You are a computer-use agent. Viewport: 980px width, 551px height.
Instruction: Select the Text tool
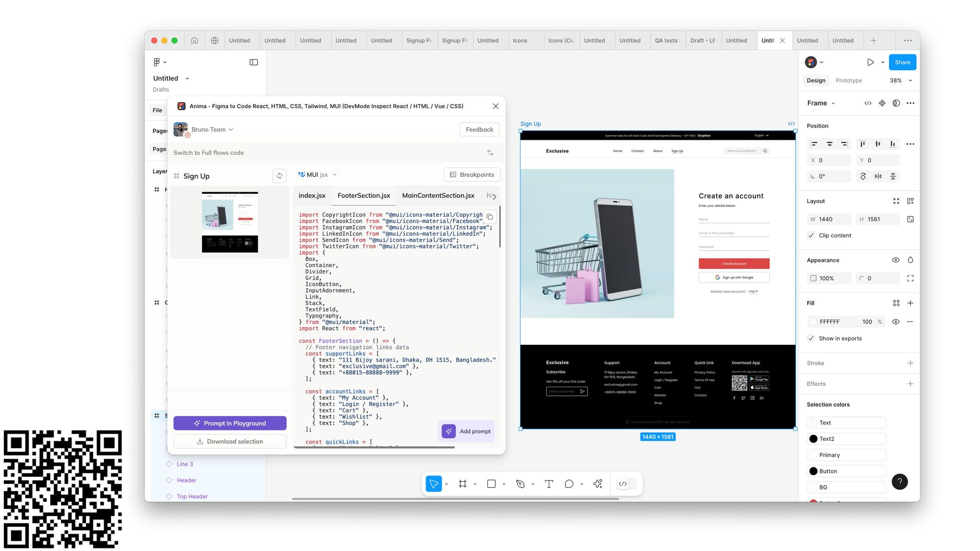click(549, 484)
